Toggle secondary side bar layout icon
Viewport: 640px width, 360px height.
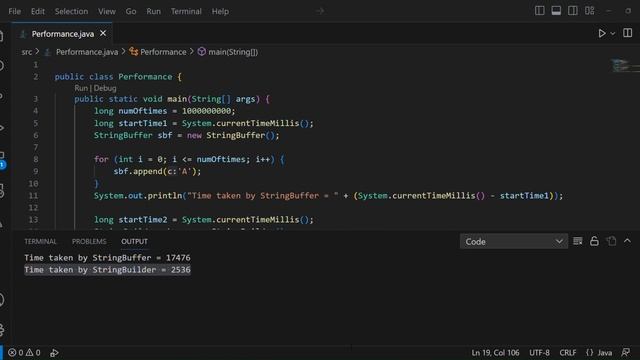pyautogui.click(x=573, y=11)
